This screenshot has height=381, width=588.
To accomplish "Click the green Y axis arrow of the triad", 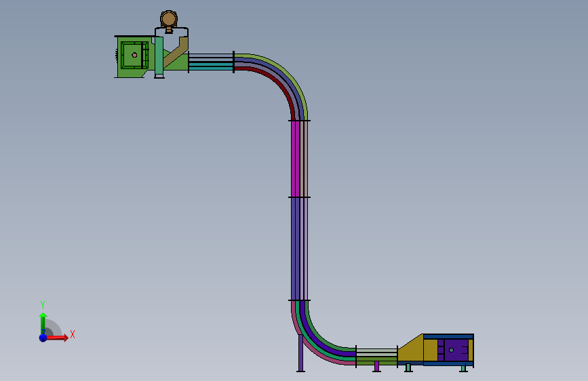I will coord(43,323).
